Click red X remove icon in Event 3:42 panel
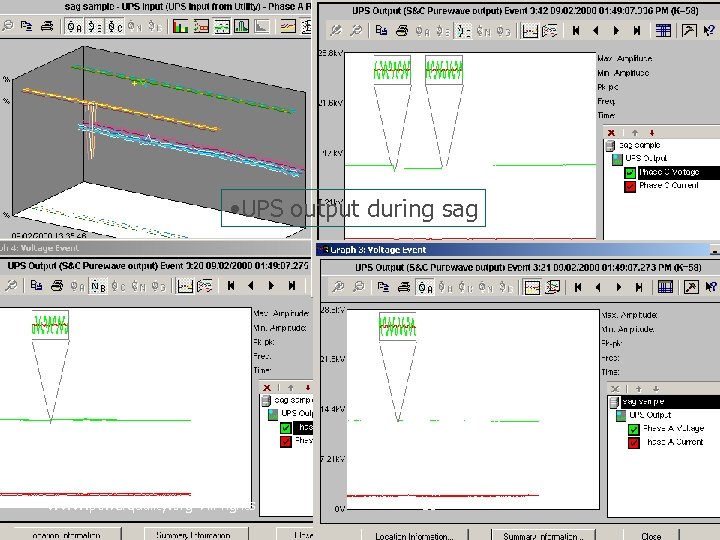The width and height of the screenshot is (720, 540). (611, 133)
